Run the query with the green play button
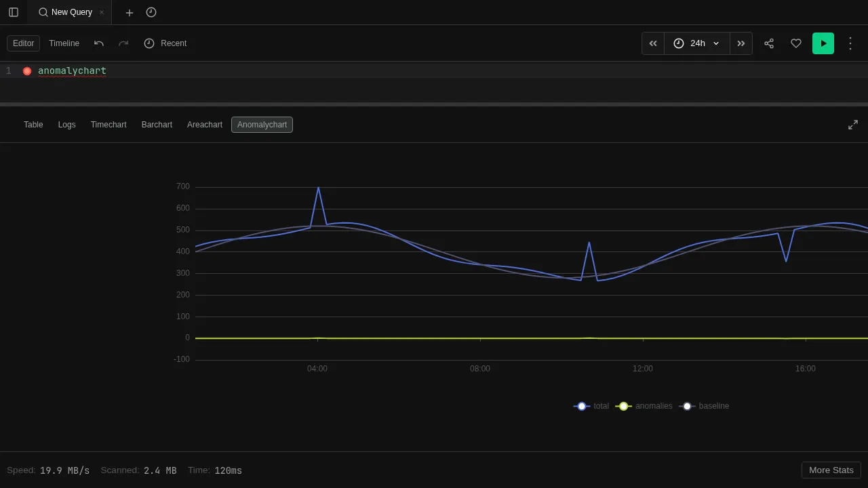Viewport: 868px width, 488px height. [823, 43]
